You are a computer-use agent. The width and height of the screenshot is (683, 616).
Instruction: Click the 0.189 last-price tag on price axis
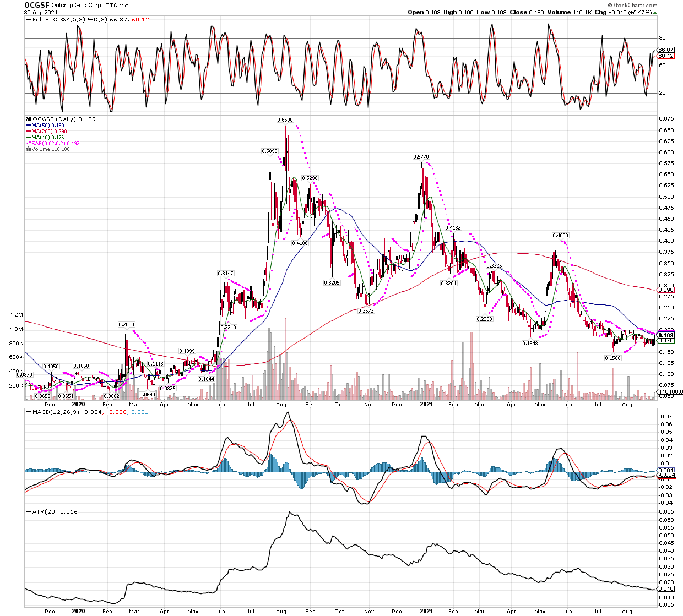point(666,335)
